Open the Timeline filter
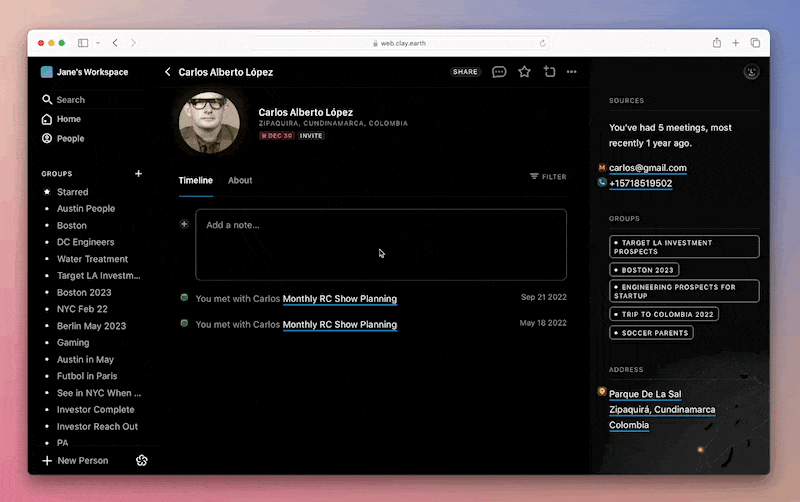800x502 pixels. (x=548, y=177)
